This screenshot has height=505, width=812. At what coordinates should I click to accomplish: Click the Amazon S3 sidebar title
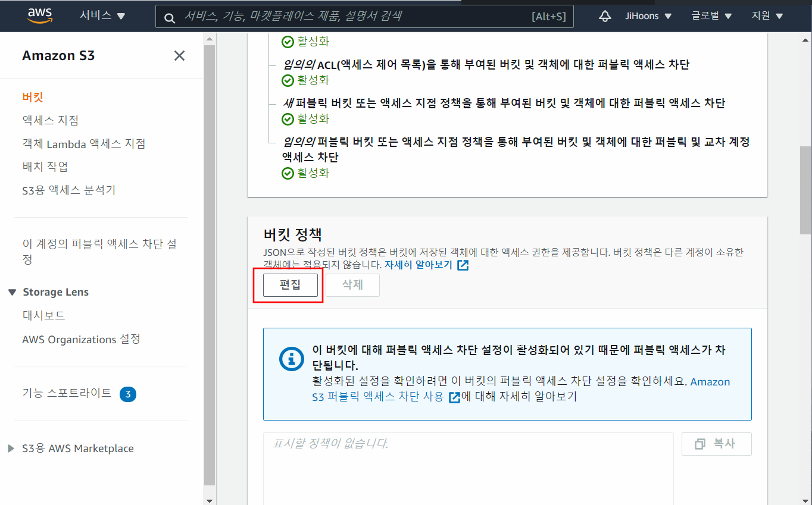pos(58,56)
